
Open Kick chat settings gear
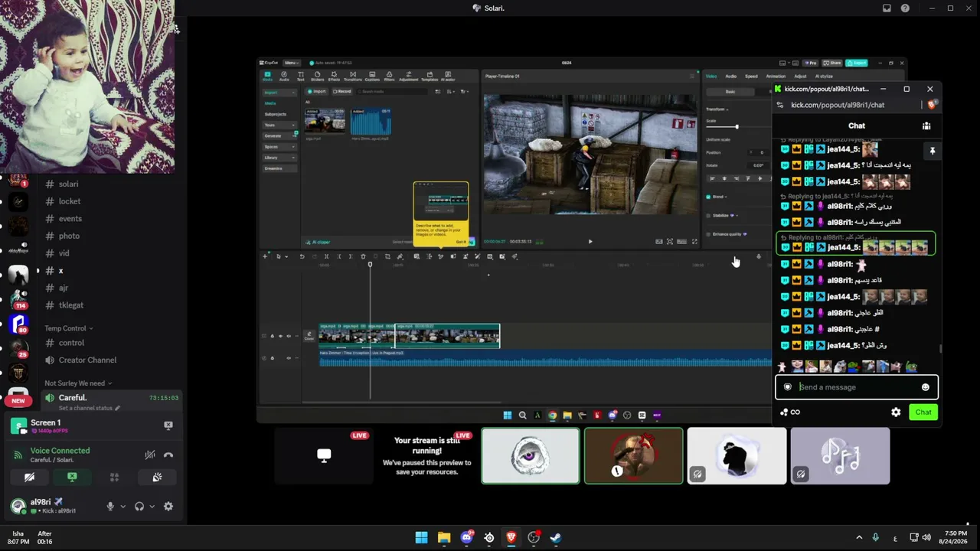(896, 412)
